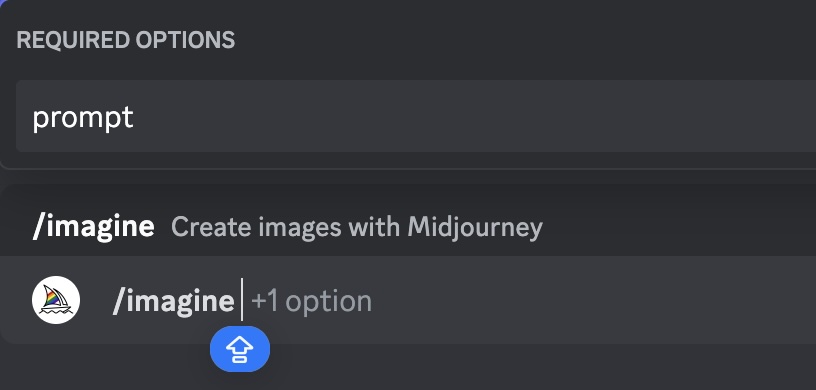The image size is (816, 390).
Task: Focus the message input right of "+1 option"
Action: 593,301
